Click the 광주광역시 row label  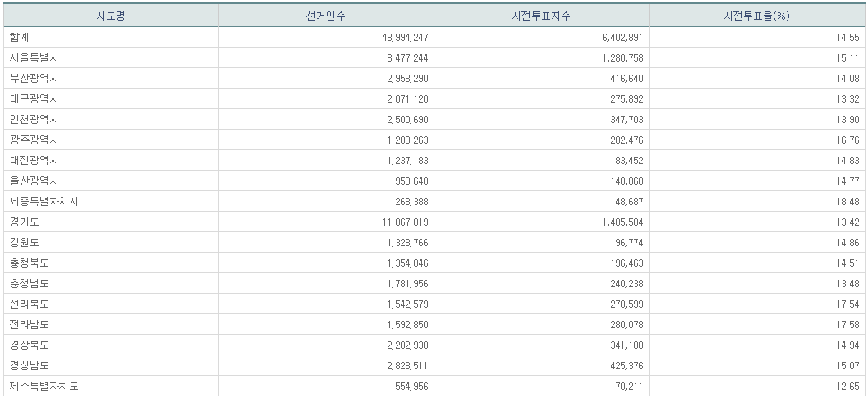coord(34,140)
